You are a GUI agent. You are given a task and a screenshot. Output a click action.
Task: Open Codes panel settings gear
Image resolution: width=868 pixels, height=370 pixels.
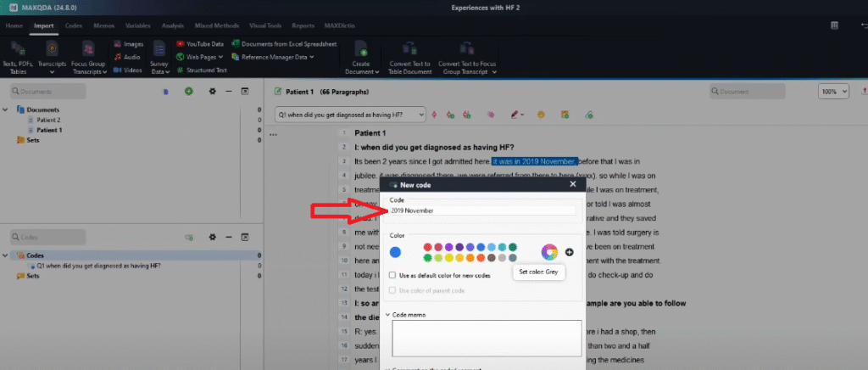pyautogui.click(x=212, y=237)
